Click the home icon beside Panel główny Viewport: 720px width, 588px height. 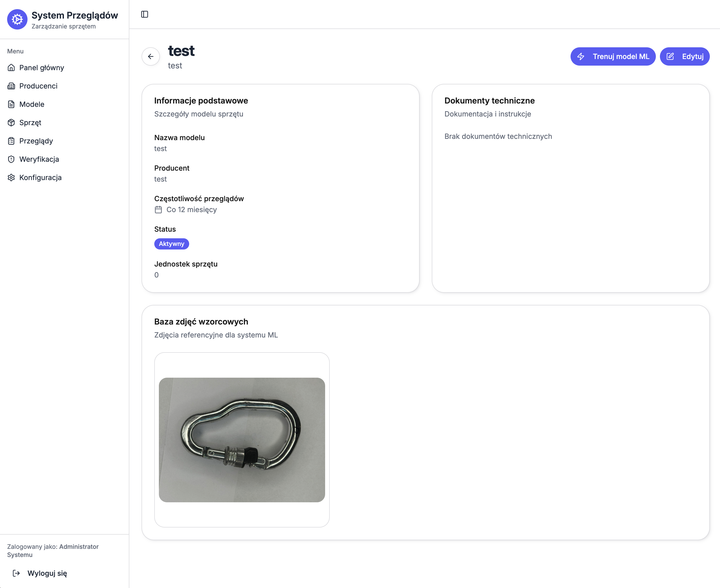point(11,68)
